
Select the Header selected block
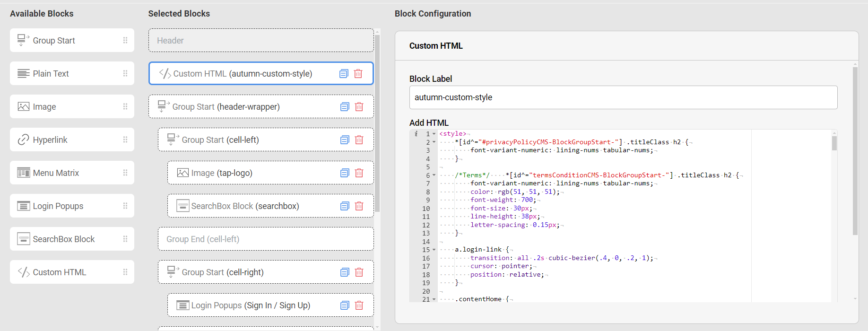coord(261,41)
